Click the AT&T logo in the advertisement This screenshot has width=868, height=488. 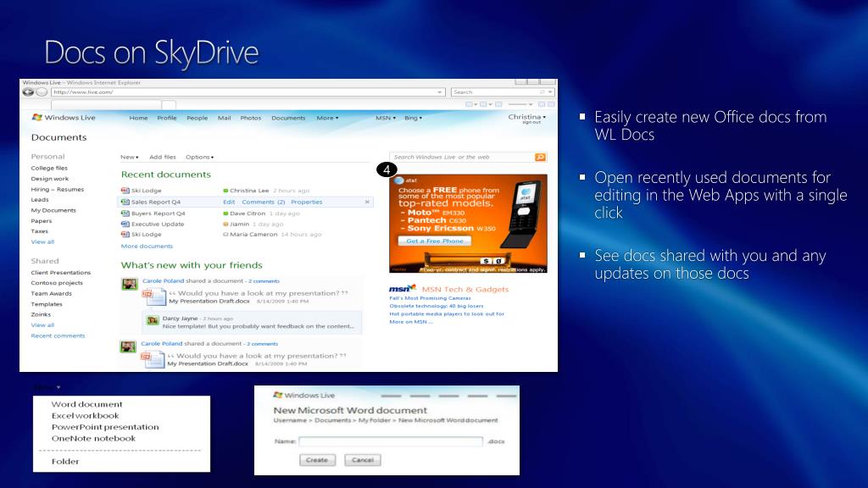(x=406, y=180)
